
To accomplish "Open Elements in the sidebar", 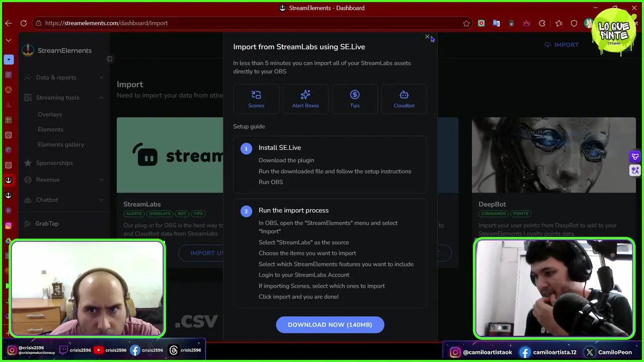I will pos(50,129).
